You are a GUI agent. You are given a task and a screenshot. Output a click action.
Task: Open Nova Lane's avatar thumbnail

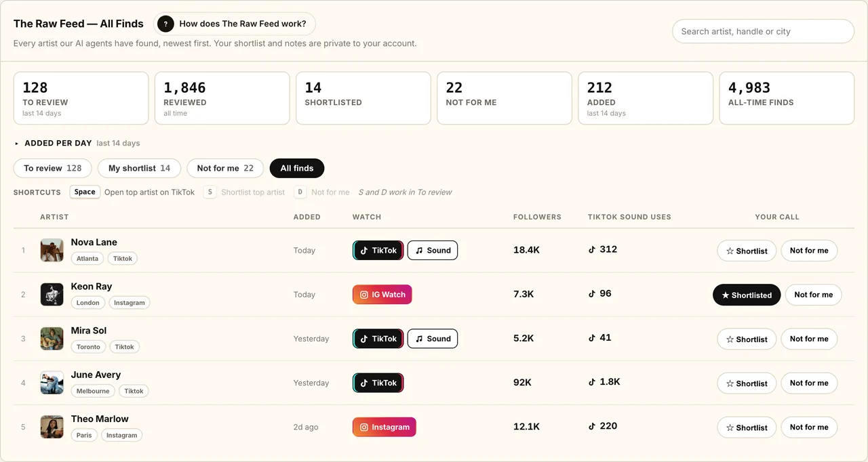click(52, 250)
